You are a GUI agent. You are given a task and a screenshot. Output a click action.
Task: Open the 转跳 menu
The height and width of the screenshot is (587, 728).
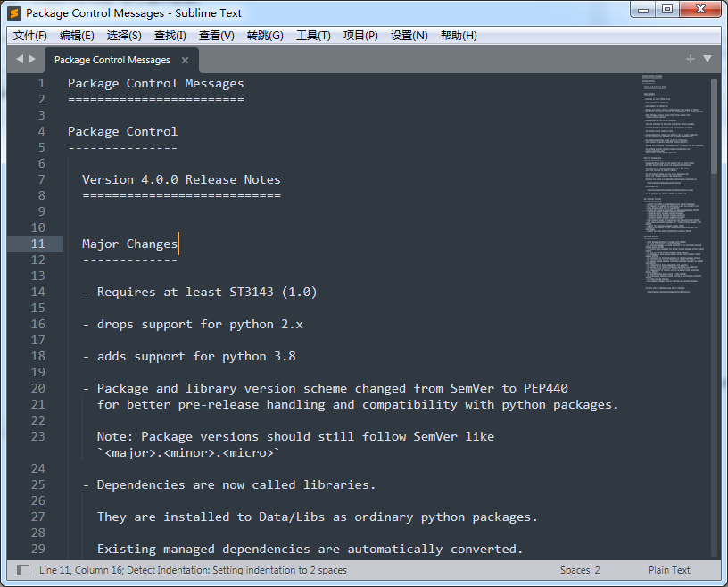click(263, 35)
